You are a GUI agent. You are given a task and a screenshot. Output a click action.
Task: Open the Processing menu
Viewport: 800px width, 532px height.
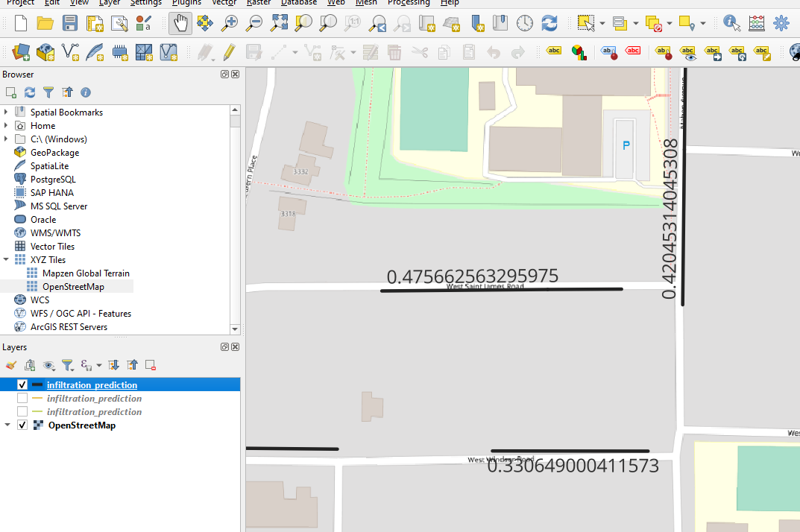(409, 2)
